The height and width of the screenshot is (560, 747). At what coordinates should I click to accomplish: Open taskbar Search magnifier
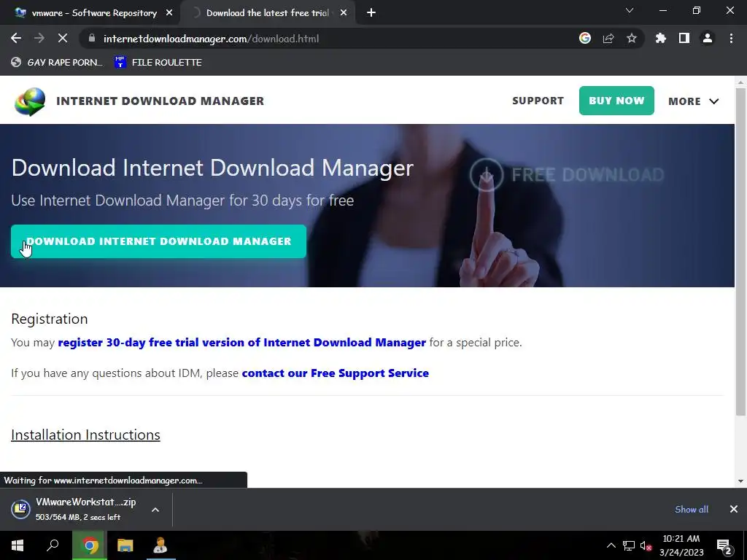53,545
